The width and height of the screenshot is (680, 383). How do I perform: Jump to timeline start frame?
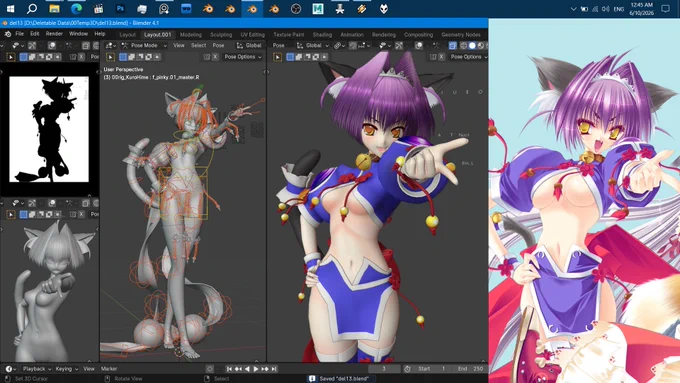click(x=229, y=369)
